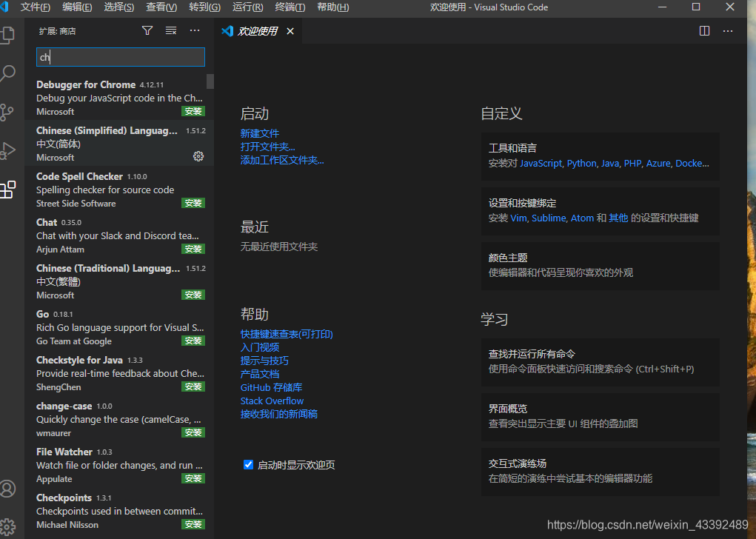Install Checkstyle for Java extension
The height and width of the screenshot is (539, 756).
point(193,386)
